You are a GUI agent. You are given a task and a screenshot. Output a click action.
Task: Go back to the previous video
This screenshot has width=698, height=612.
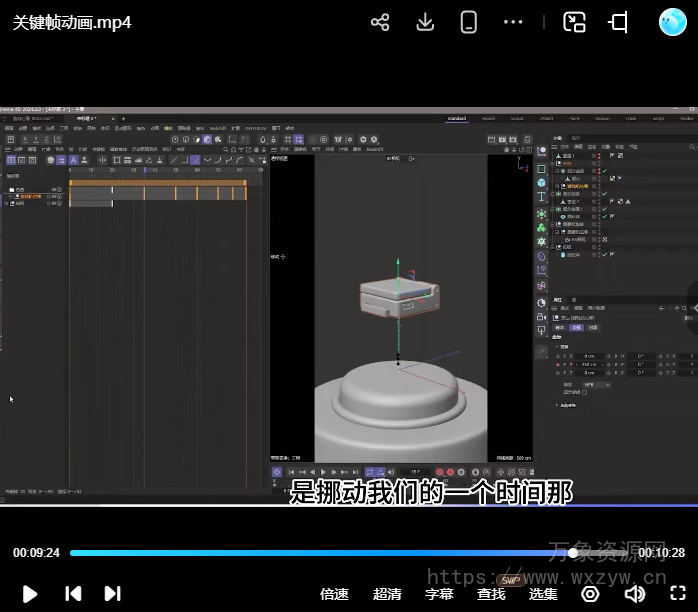tap(73, 593)
